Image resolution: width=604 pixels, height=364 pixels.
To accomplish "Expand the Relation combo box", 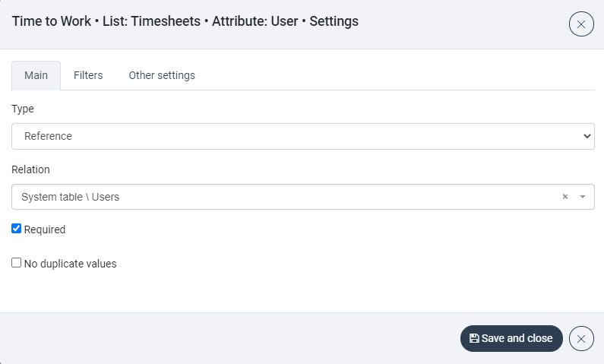I will [x=302, y=197].
